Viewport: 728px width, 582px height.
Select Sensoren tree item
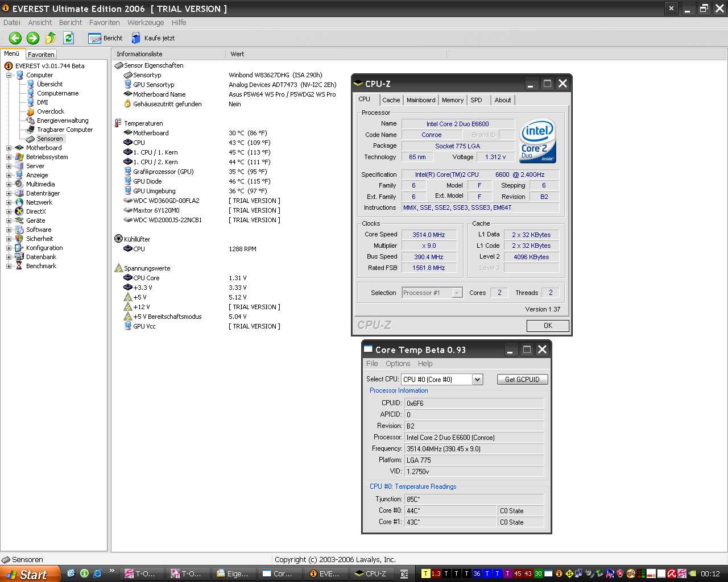(49, 139)
